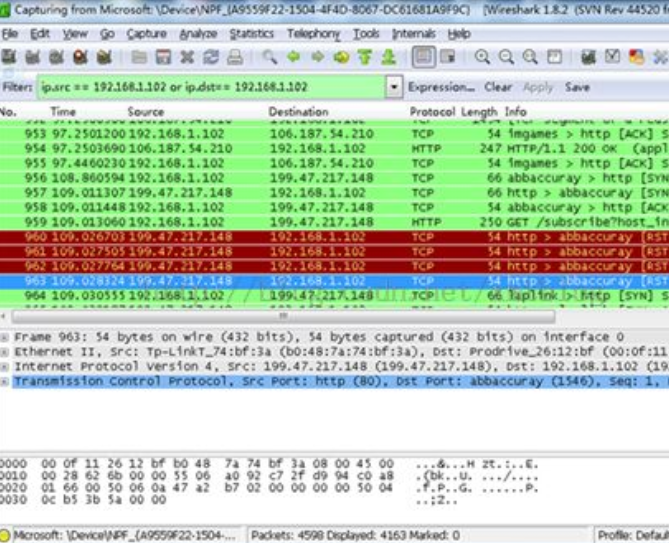Click the Save filter button
669x547 pixels.
(577, 87)
